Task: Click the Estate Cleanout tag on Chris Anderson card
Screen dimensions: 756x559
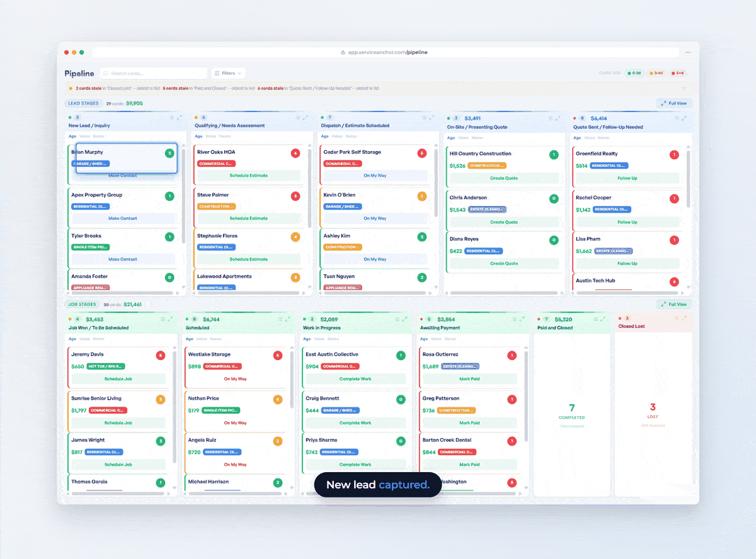Action: tap(487, 210)
